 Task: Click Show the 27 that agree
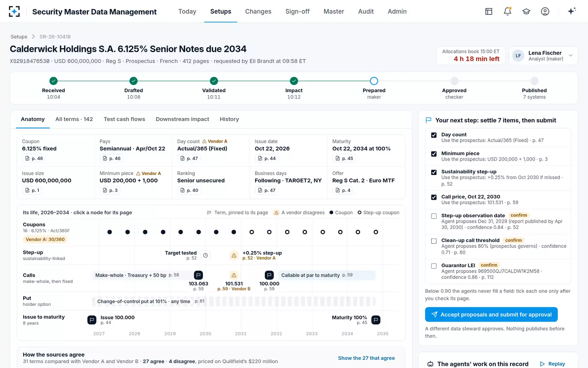(366, 358)
